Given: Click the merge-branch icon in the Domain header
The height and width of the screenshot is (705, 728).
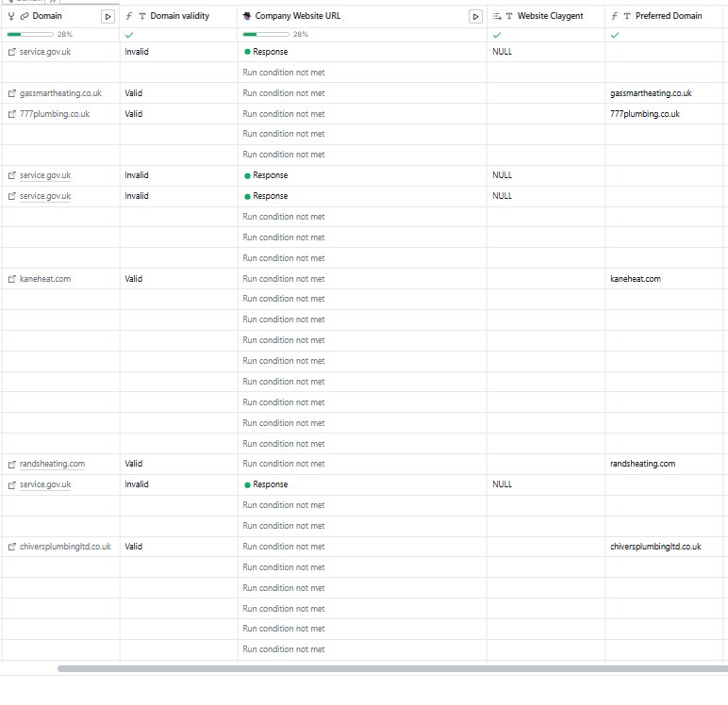Looking at the screenshot, I should 11,16.
